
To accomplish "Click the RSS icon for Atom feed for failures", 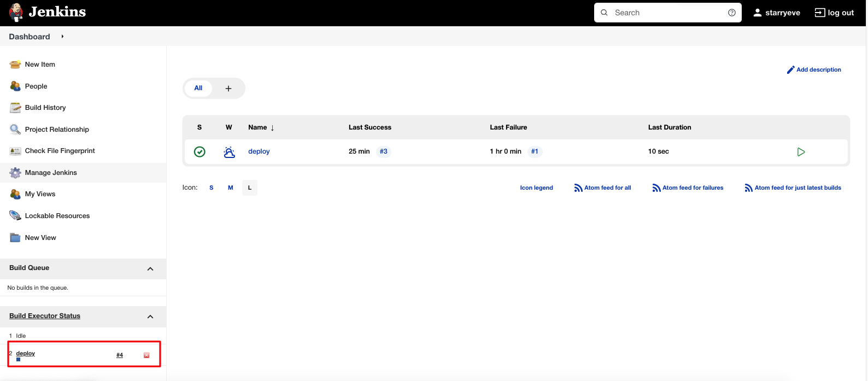I will pos(656,188).
